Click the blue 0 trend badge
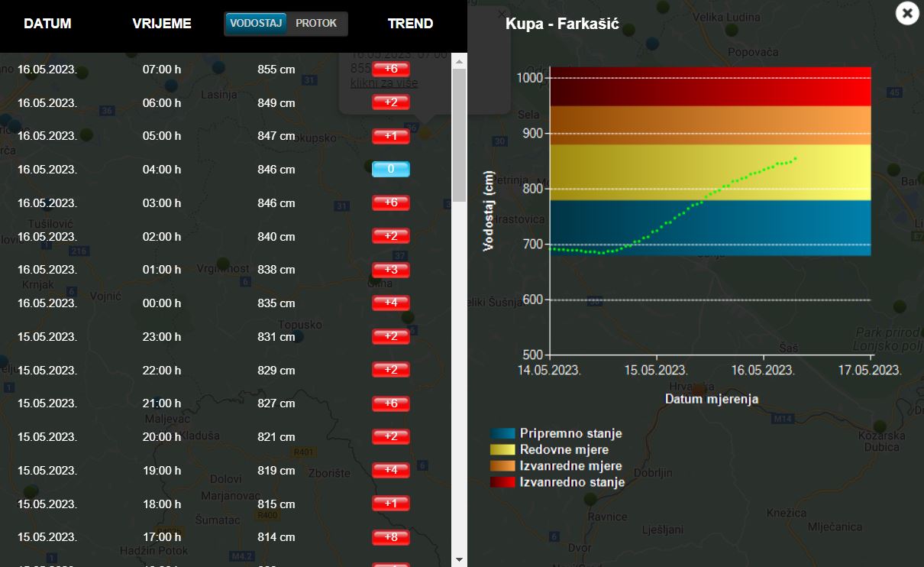The width and height of the screenshot is (924, 567). tap(391, 170)
